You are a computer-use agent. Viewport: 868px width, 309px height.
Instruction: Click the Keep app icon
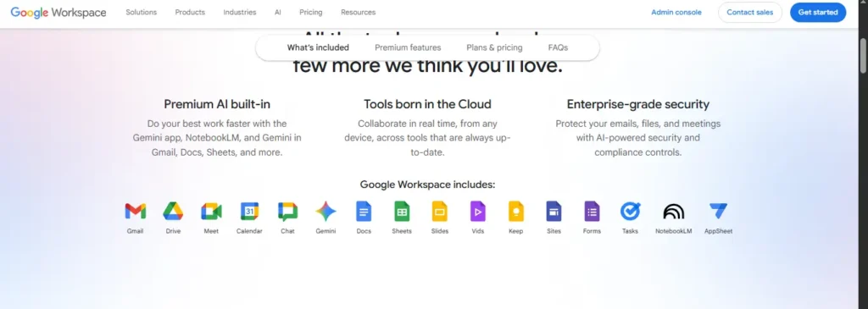click(516, 211)
